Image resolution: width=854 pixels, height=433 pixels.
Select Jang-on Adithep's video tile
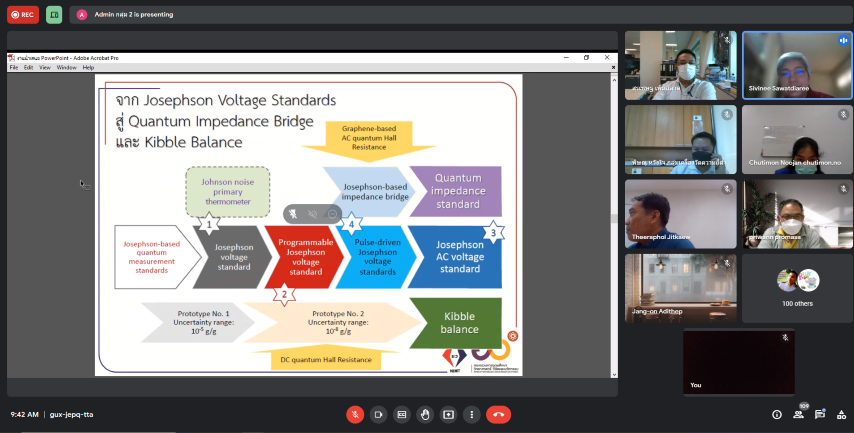tap(680, 288)
